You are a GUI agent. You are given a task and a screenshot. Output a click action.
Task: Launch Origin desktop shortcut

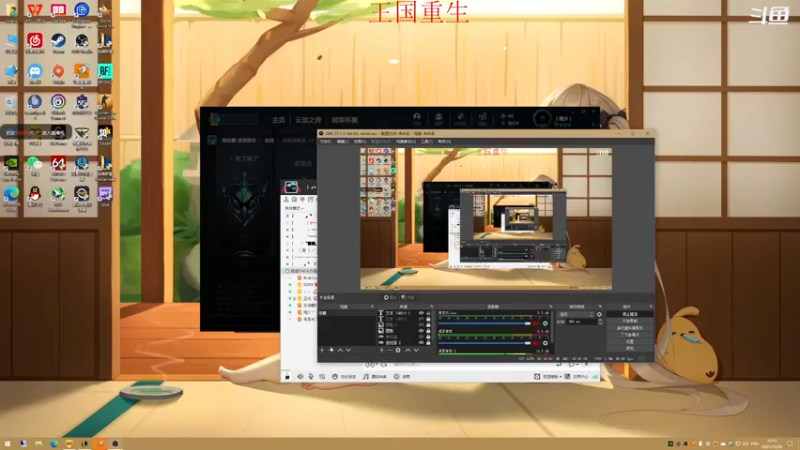(58, 72)
